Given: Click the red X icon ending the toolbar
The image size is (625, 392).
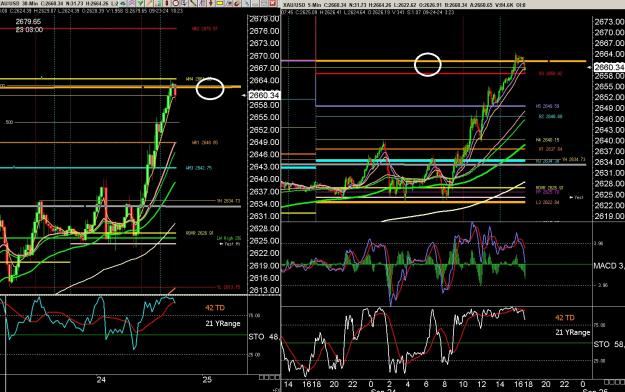Looking at the screenshot, I should [x=273, y=3].
